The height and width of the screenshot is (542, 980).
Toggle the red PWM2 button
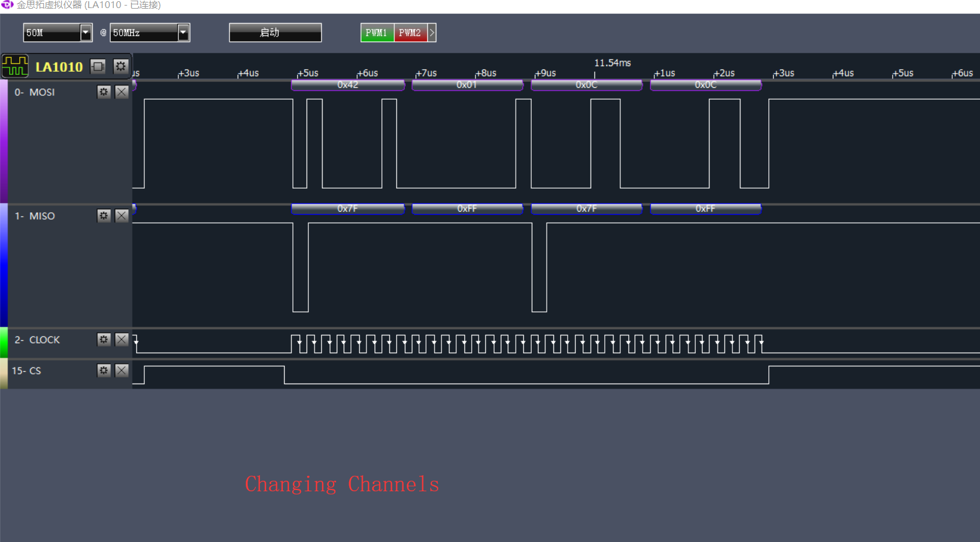(410, 33)
